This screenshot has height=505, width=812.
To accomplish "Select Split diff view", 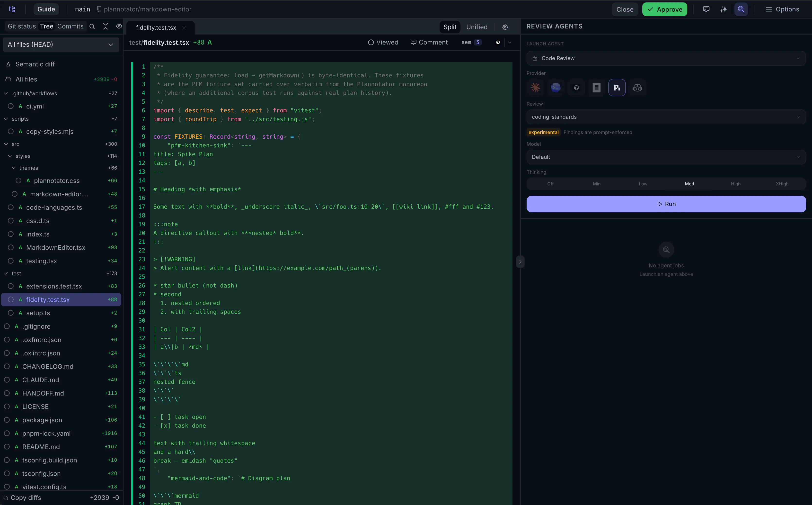I will [450, 27].
